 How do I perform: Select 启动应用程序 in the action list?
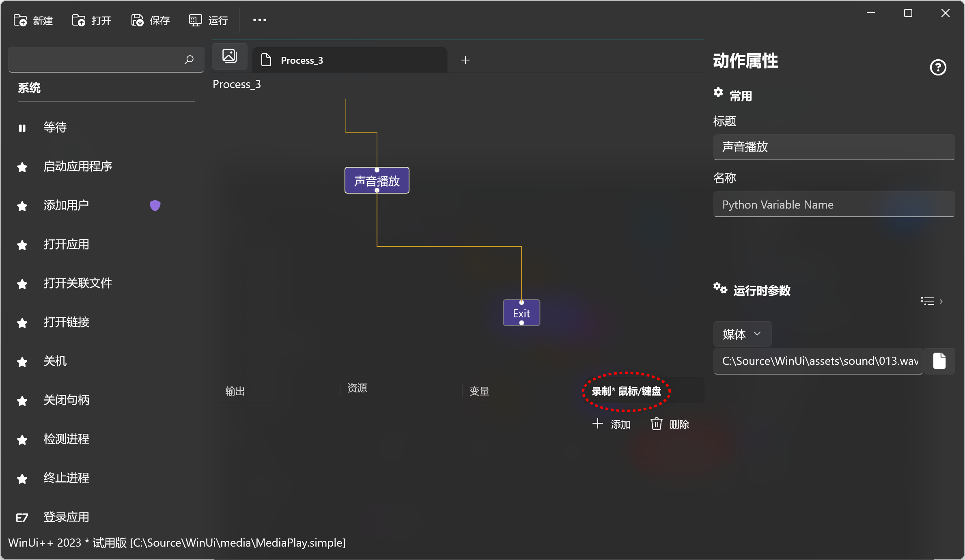coord(78,166)
